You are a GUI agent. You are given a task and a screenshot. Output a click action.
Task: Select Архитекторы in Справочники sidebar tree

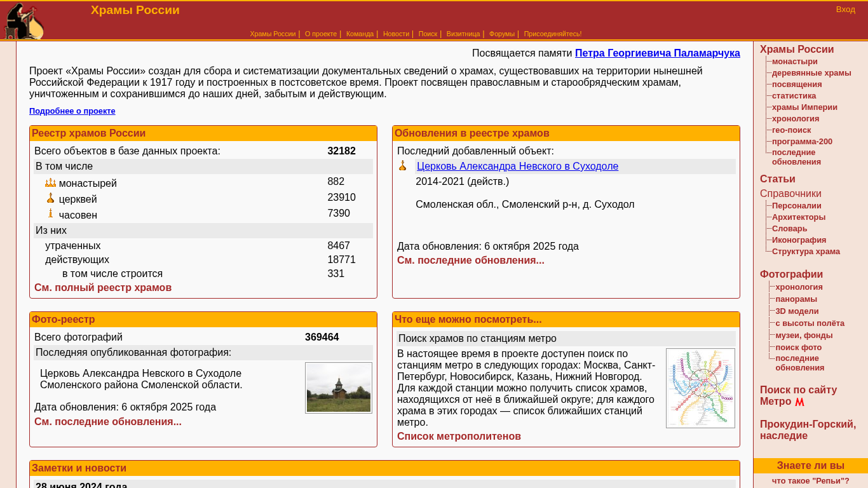(798, 217)
